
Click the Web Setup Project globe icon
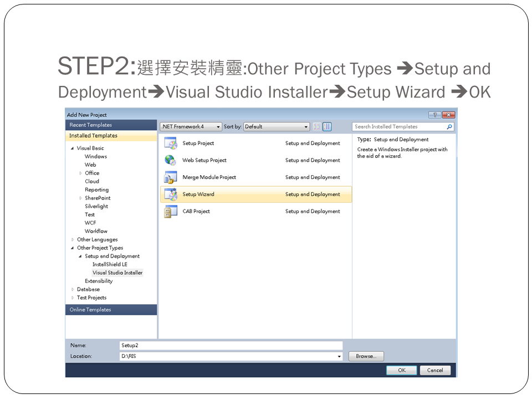pyautogui.click(x=171, y=160)
